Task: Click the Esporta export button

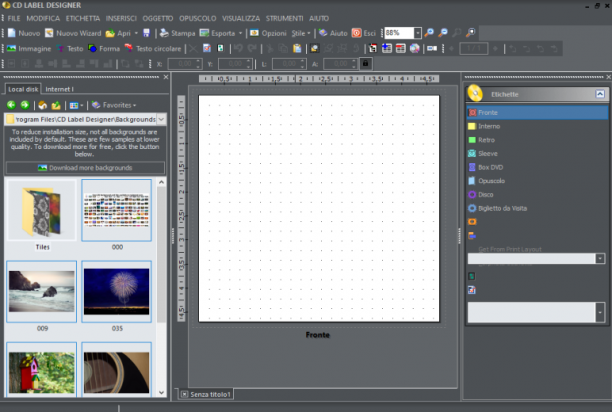Action: click(x=217, y=33)
